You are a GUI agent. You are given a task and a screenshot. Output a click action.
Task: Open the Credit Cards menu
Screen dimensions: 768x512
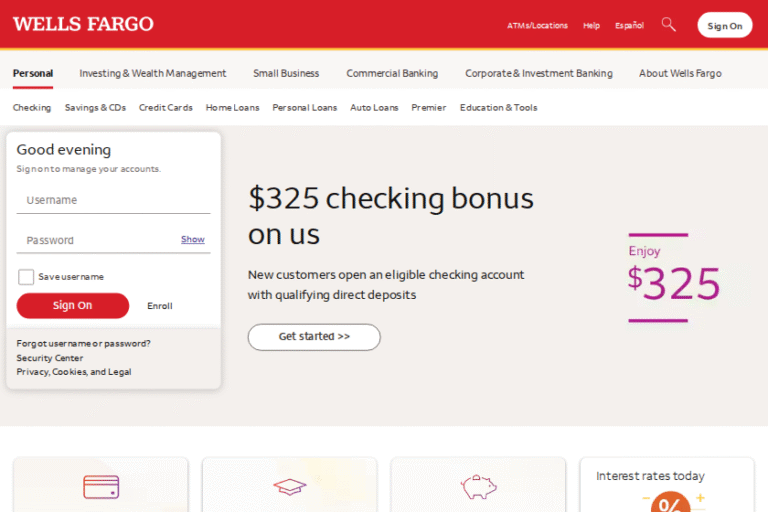coord(166,108)
